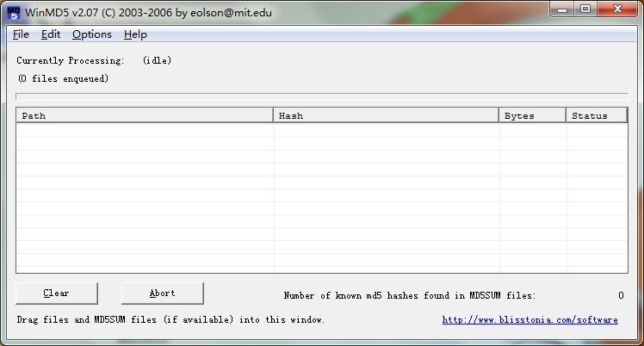Open the File menu

(x=21, y=34)
